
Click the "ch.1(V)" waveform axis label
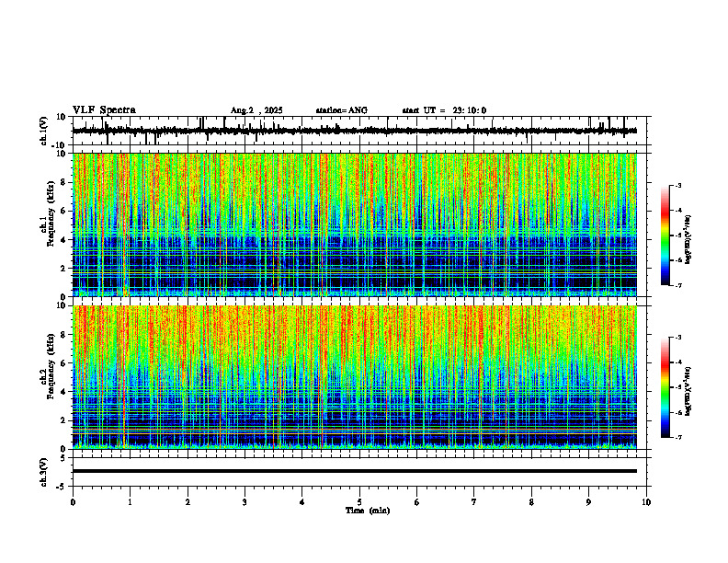click(44, 131)
